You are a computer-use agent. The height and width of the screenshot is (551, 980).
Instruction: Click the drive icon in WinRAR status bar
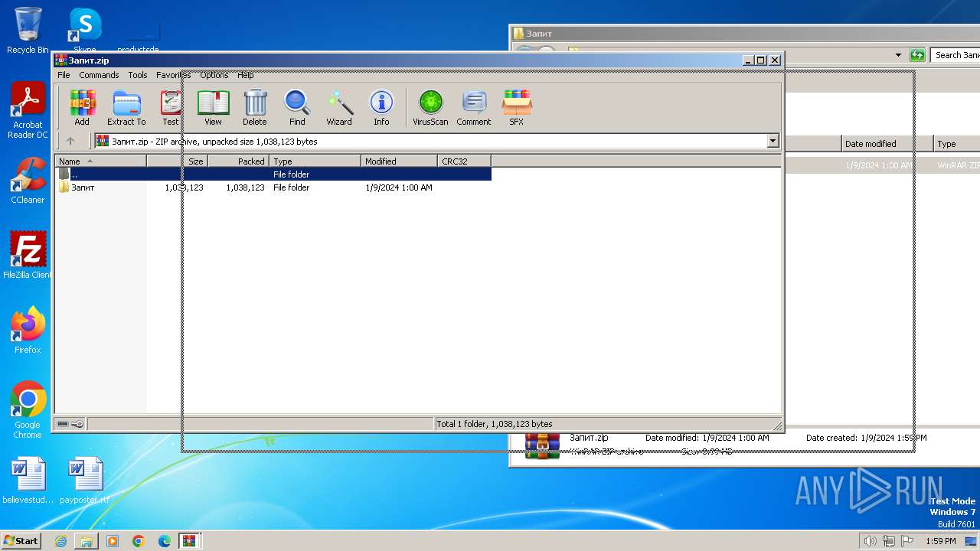point(63,424)
